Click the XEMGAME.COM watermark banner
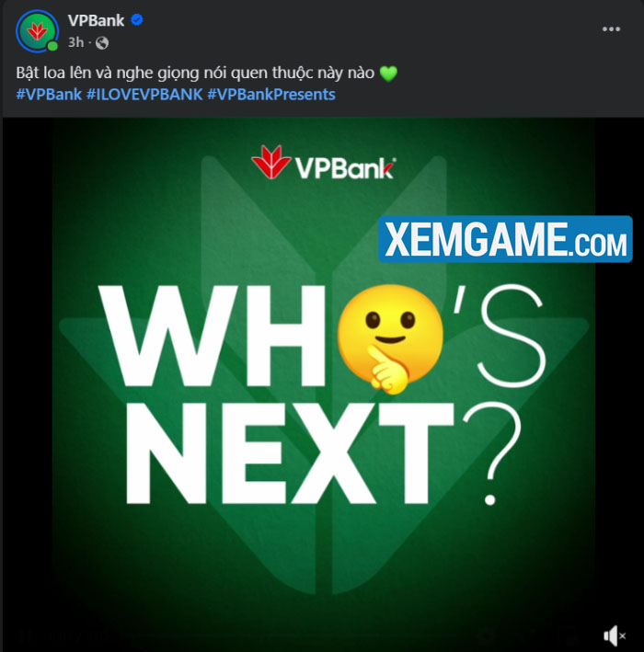 point(505,239)
